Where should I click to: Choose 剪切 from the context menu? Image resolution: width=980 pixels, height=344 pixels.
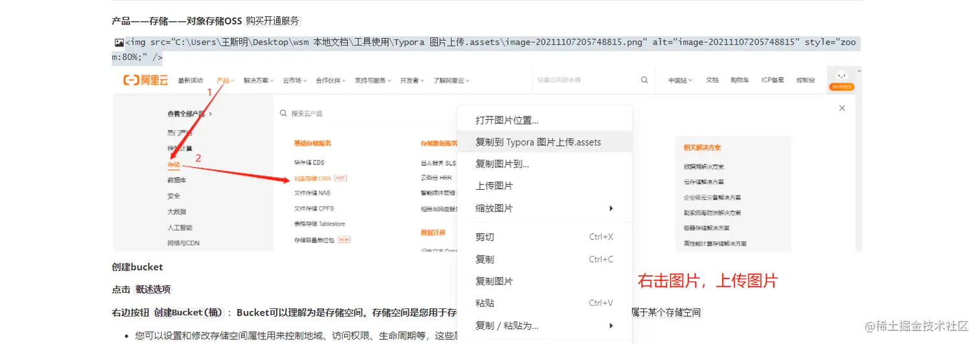[x=544, y=237]
